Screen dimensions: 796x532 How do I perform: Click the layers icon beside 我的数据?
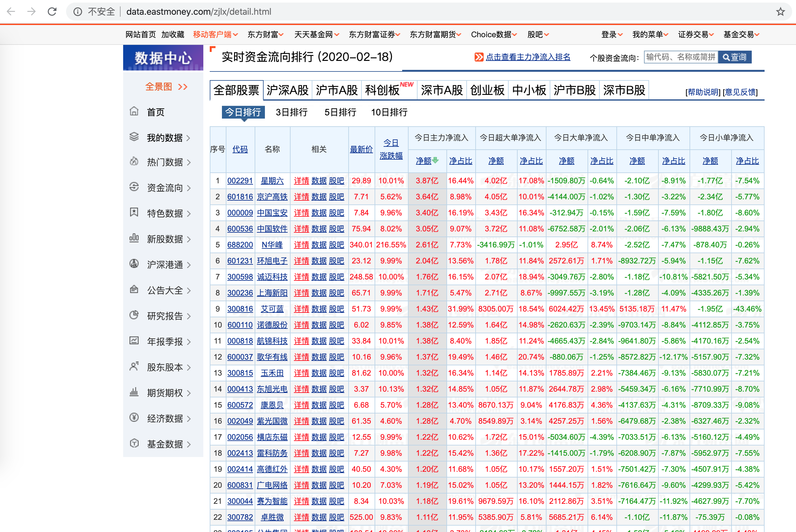pos(134,137)
